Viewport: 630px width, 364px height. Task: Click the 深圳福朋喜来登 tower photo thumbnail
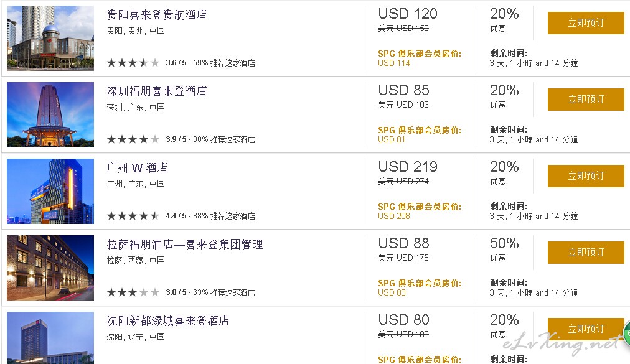(50, 115)
